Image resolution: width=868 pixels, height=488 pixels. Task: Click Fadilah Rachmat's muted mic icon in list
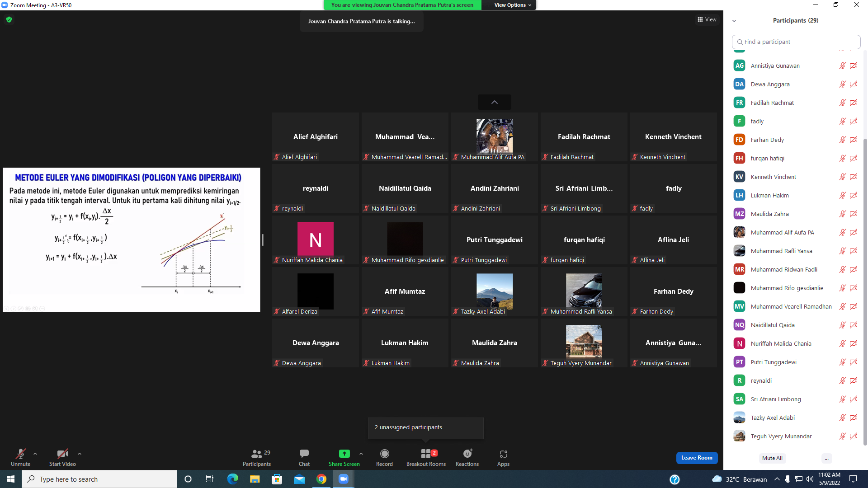[843, 103]
